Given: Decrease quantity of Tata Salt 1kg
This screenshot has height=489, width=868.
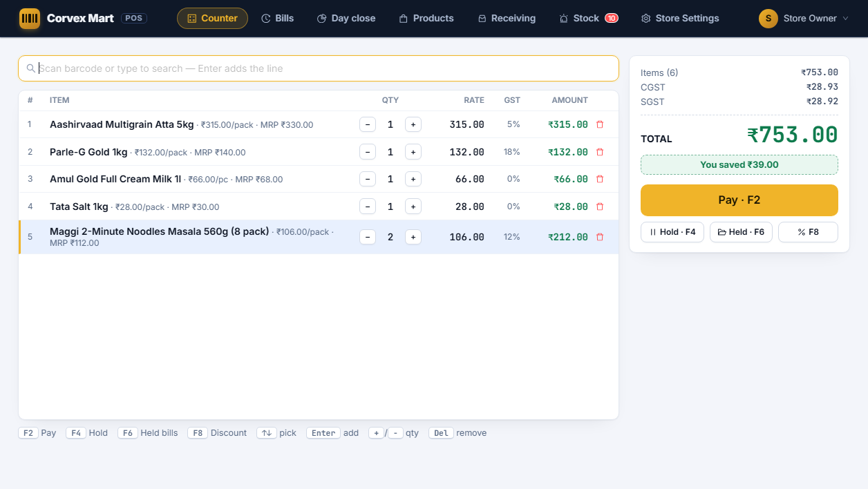Looking at the screenshot, I should click(x=368, y=207).
